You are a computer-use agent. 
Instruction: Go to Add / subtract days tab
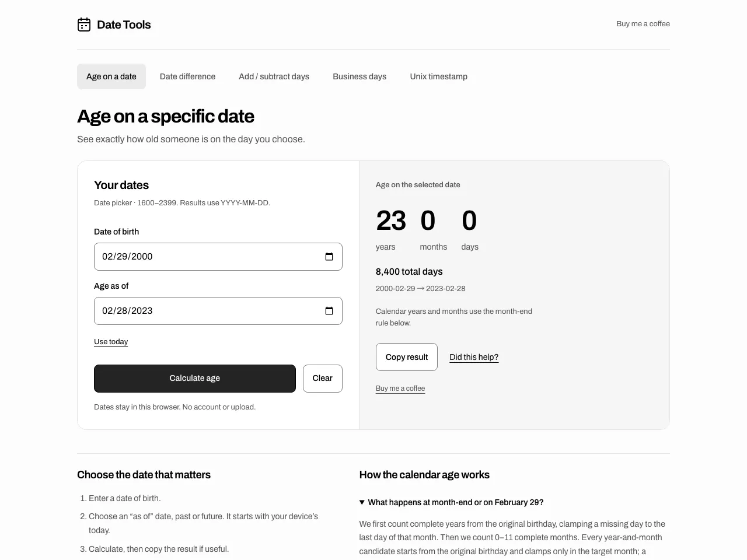(x=274, y=76)
